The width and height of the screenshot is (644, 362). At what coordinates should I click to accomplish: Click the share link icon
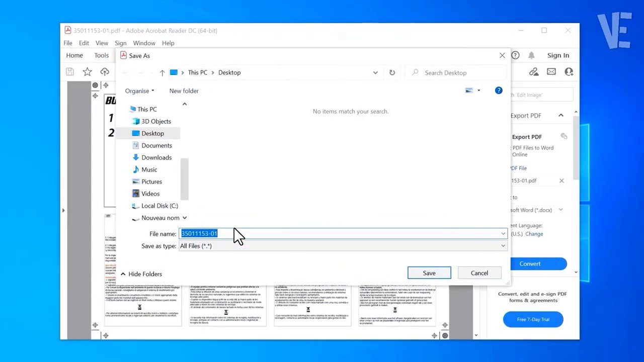[x=534, y=72]
